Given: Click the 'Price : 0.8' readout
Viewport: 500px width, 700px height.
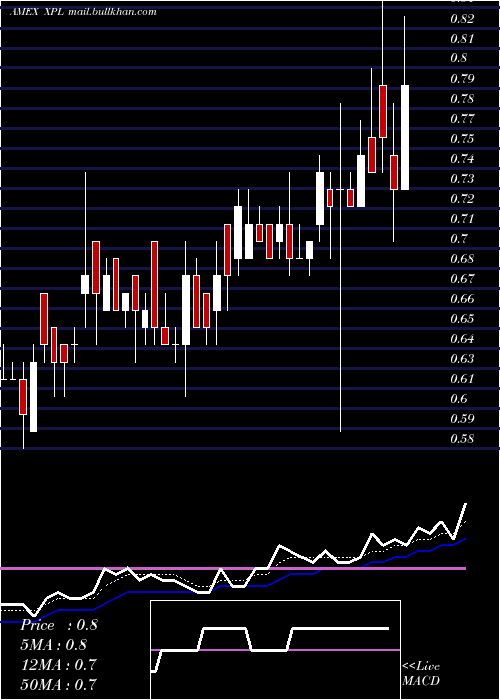Looking at the screenshot, I should tap(59, 625).
